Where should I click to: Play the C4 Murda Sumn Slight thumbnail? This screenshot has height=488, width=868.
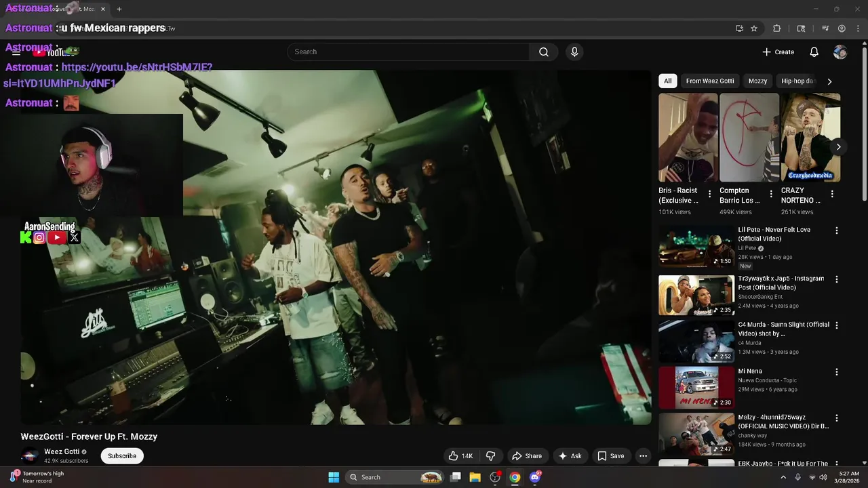[696, 342]
